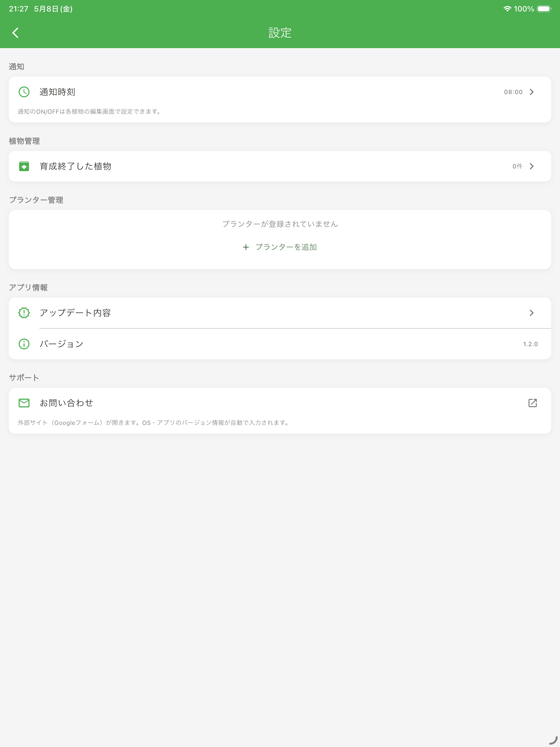Viewport: 560px width, 747px height.
Task: Tap the 08:00 notification time value
Action: pyautogui.click(x=514, y=92)
